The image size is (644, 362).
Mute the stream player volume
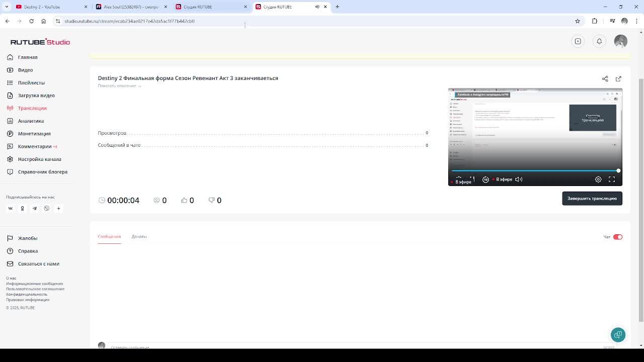tap(519, 179)
